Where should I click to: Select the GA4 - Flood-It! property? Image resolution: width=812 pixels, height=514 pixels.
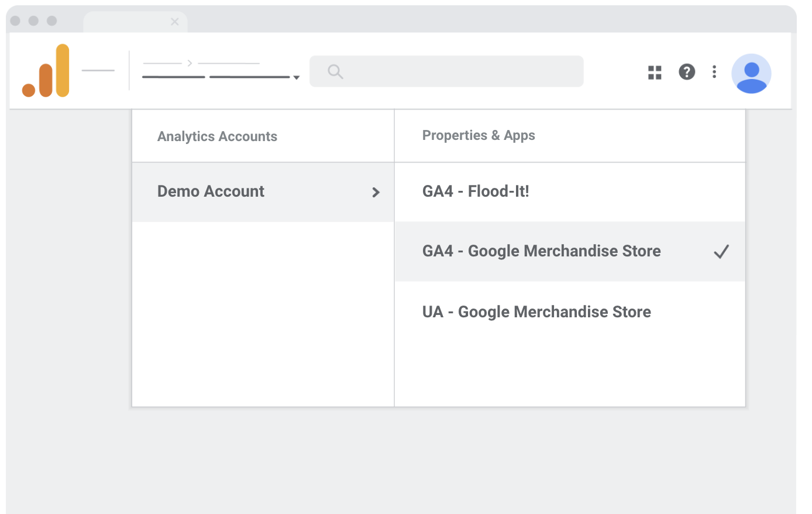(476, 191)
